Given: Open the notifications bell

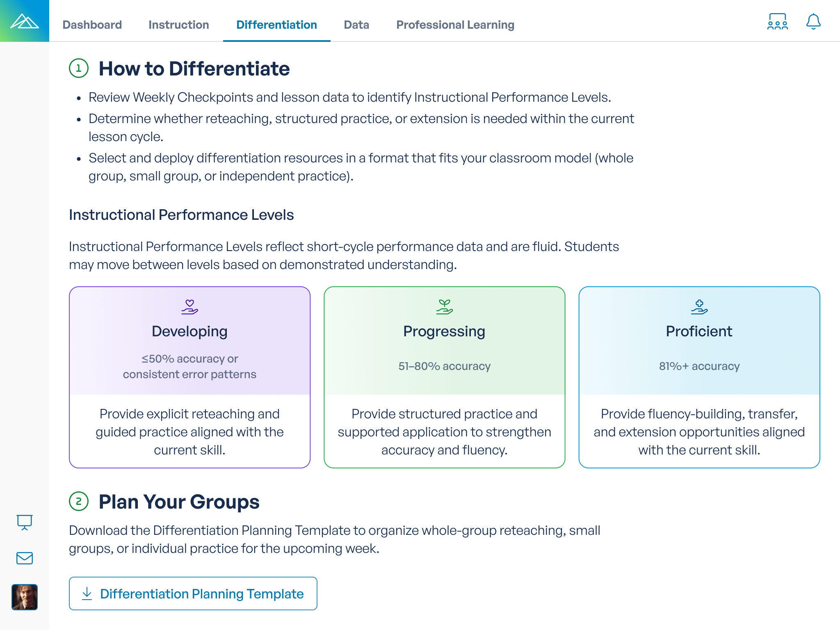Looking at the screenshot, I should [x=813, y=23].
